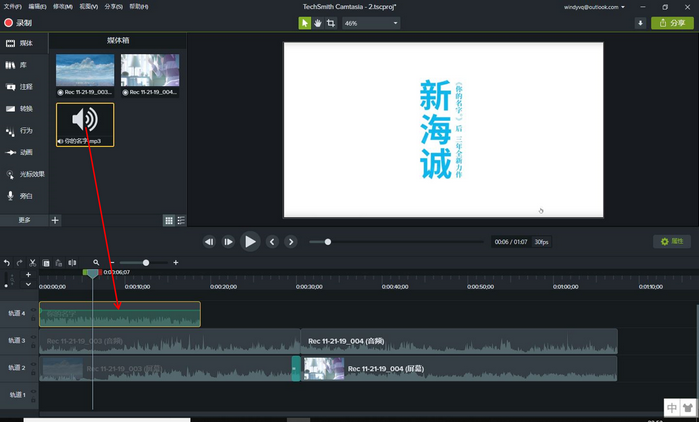Open the 注释 annotations tab
The height and width of the screenshot is (422, 699).
[x=19, y=87]
